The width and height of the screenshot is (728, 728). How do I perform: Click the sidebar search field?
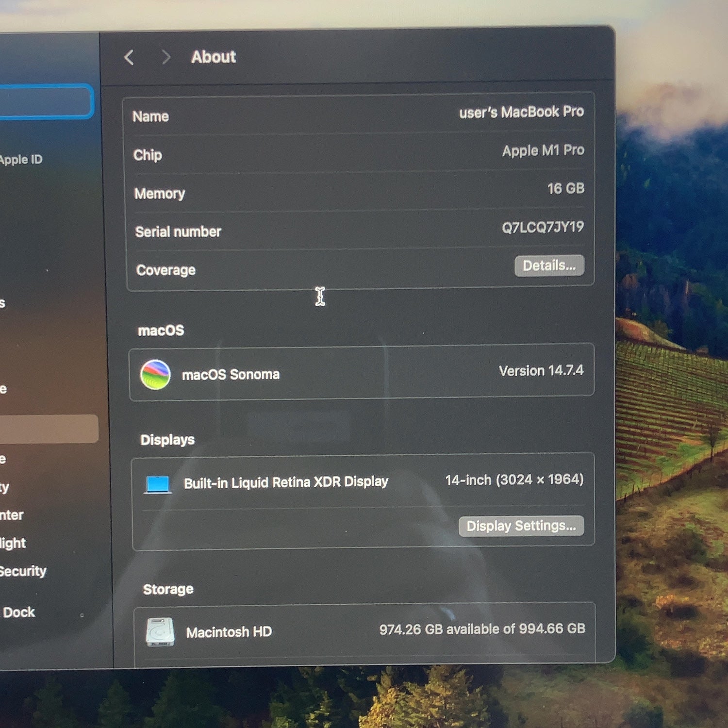tap(45, 101)
